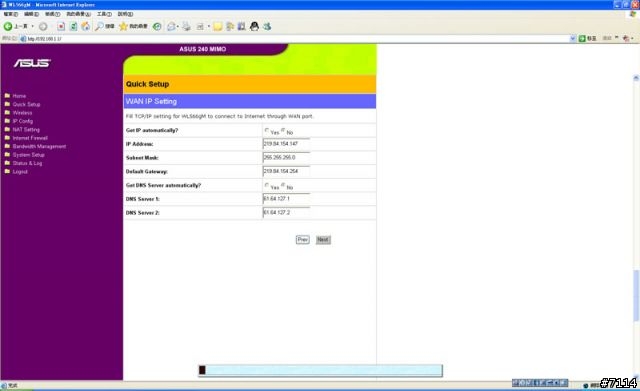Click Logout in the sidebar

[x=20, y=172]
